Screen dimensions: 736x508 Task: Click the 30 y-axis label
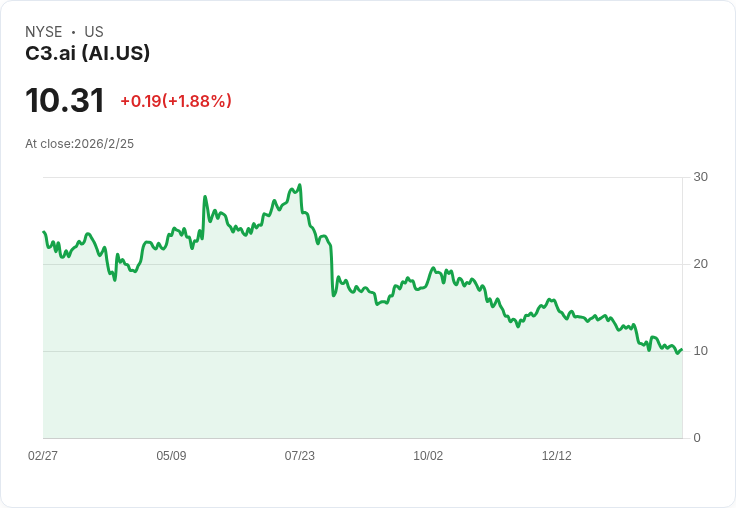(x=700, y=177)
